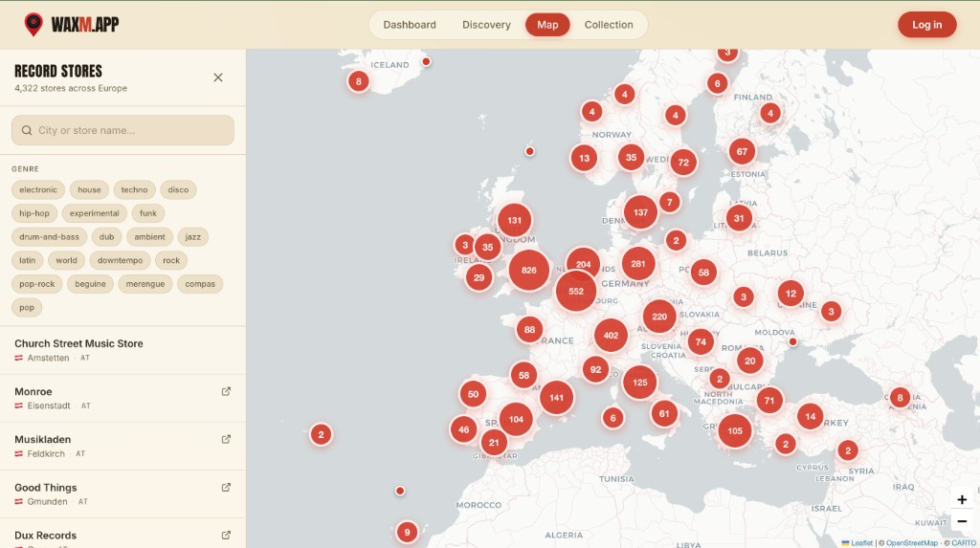
Task: Click the 552 stores cluster marker
Action: [x=575, y=291]
